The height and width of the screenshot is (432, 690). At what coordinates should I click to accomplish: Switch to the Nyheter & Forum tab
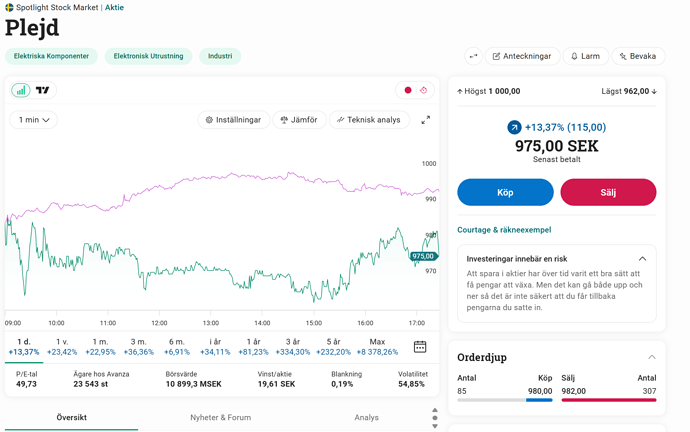coord(220,417)
